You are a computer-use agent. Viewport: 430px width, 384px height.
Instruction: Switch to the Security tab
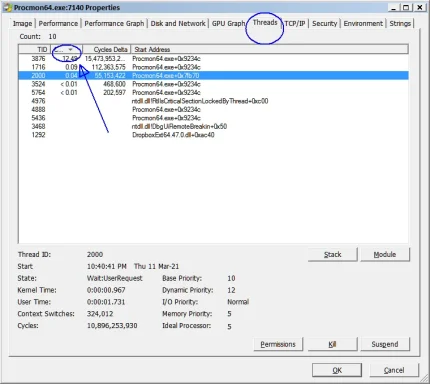coord(324,24)
